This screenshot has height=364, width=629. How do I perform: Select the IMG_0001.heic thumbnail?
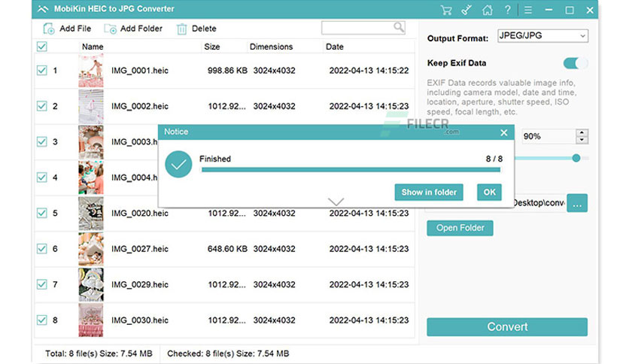pos(90,71)
